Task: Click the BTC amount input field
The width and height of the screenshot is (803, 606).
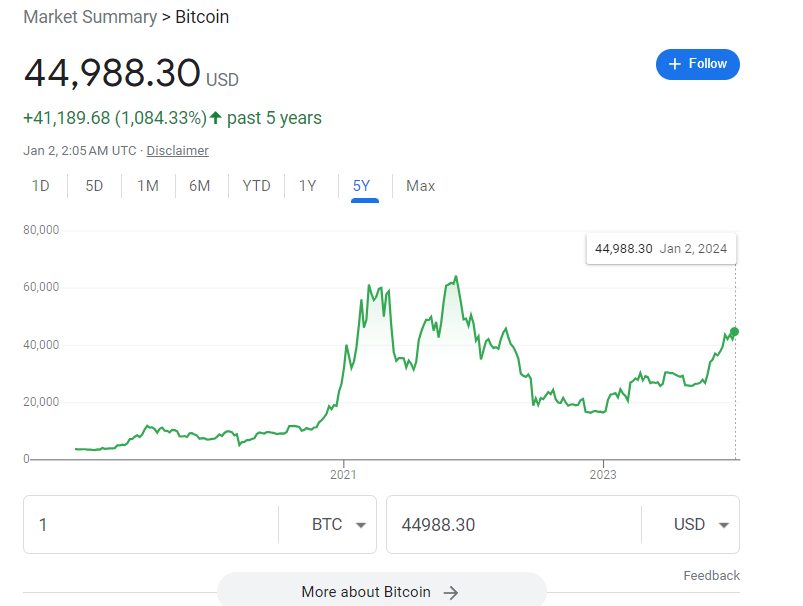Action: point(151,525)
